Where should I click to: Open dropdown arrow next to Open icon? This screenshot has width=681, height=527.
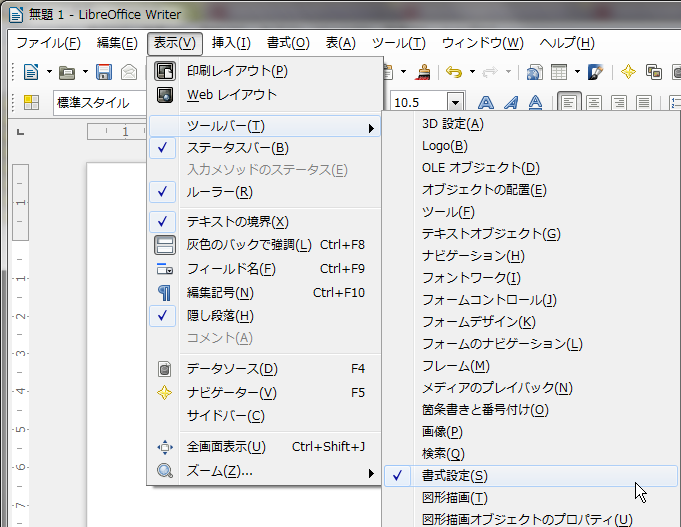[x=86, y=72]
